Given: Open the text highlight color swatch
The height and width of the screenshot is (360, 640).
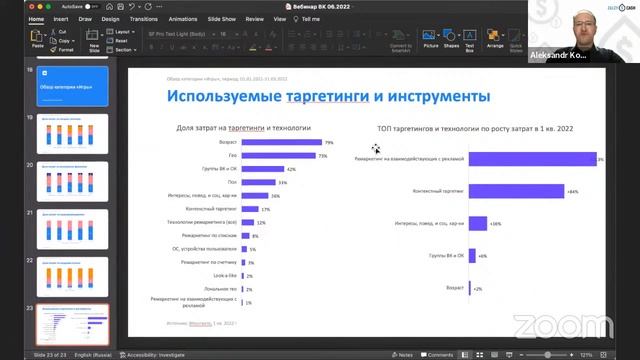Looking at the screenshot, I should (x=253, y=48).
